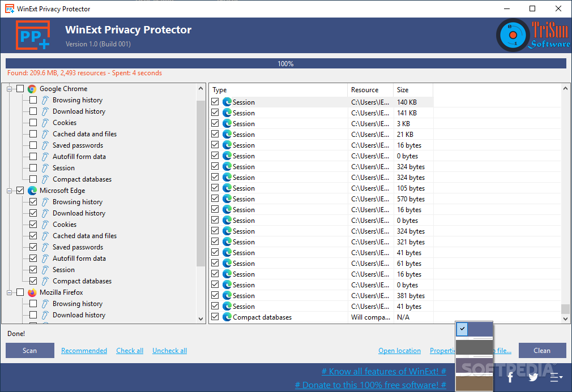Image resolution: width=572 pixels, height=392 pixels.
Task: Start scanning with the Scan button
Action: [30, 351]
